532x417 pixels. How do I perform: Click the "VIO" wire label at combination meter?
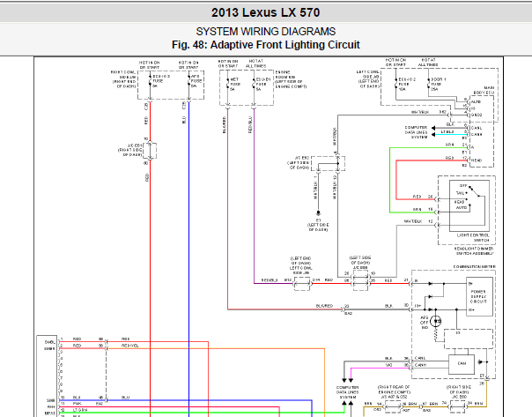388,365
